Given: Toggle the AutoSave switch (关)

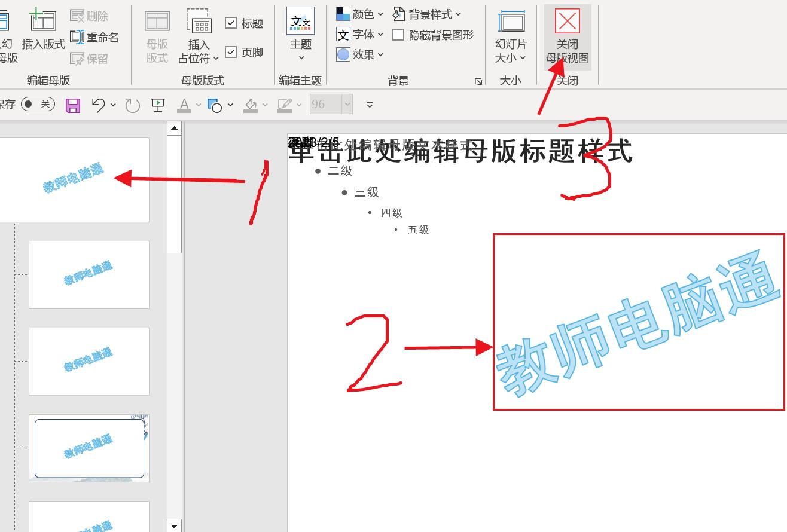Looking at the screenshot, I should [38, 104].
